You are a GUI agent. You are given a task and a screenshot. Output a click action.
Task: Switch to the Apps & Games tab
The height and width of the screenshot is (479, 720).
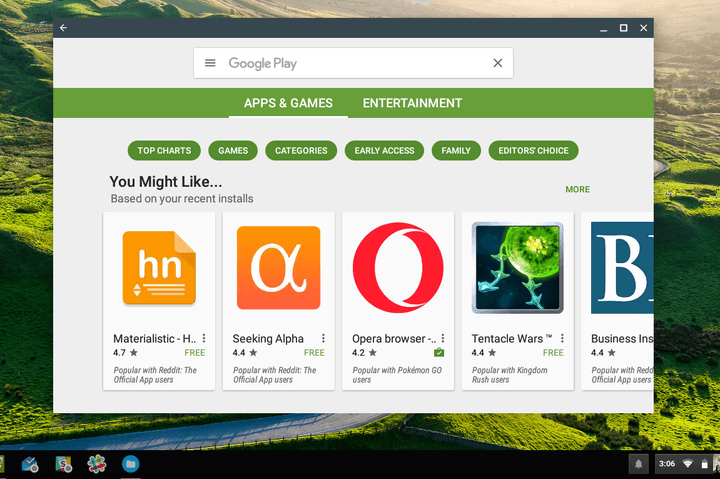288,103
